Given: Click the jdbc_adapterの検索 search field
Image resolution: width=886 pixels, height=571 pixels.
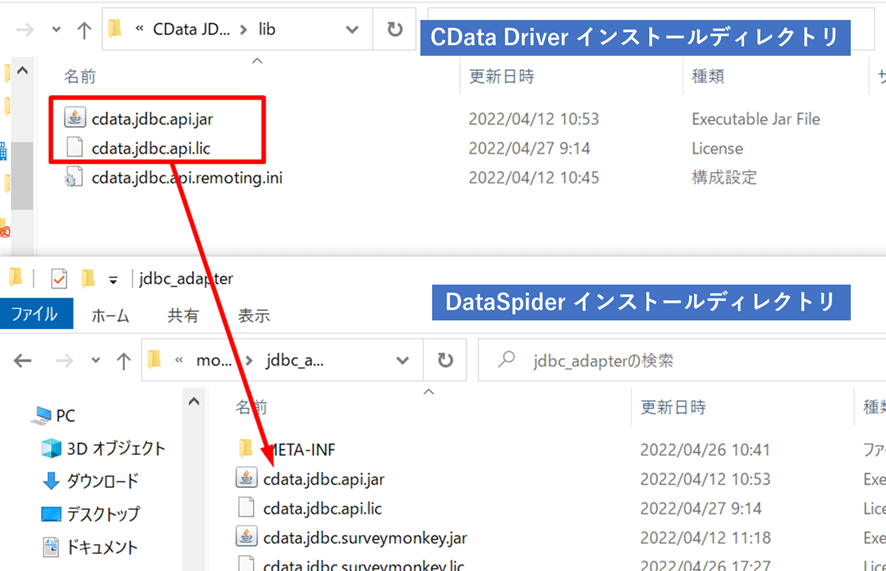Looking at the screenshot, I should (x=681, y=360).
